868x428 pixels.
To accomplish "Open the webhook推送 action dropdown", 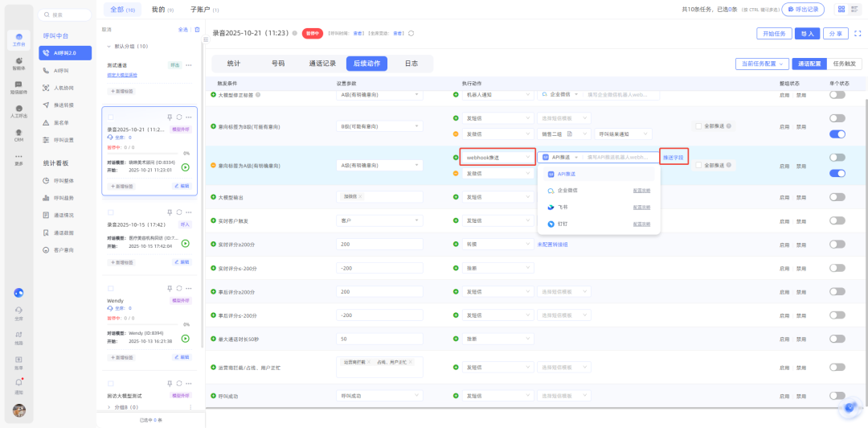I will click(497, 158).
